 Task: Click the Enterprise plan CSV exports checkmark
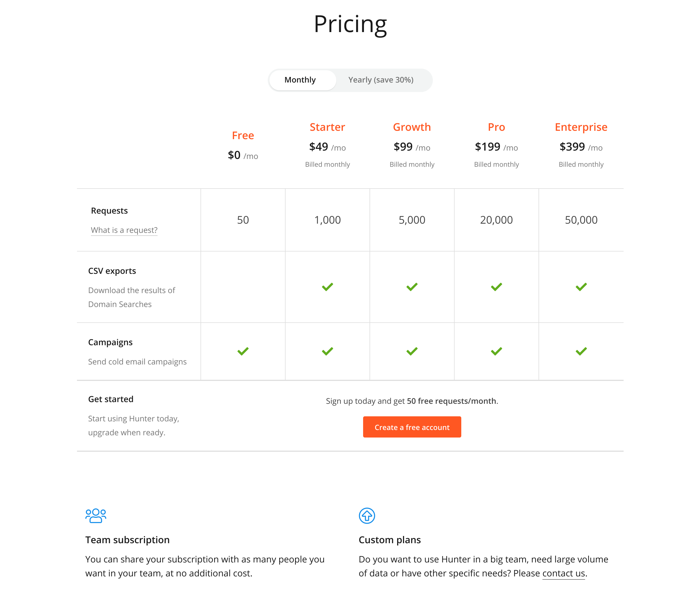pyautogui.click(x=581, y=287)
